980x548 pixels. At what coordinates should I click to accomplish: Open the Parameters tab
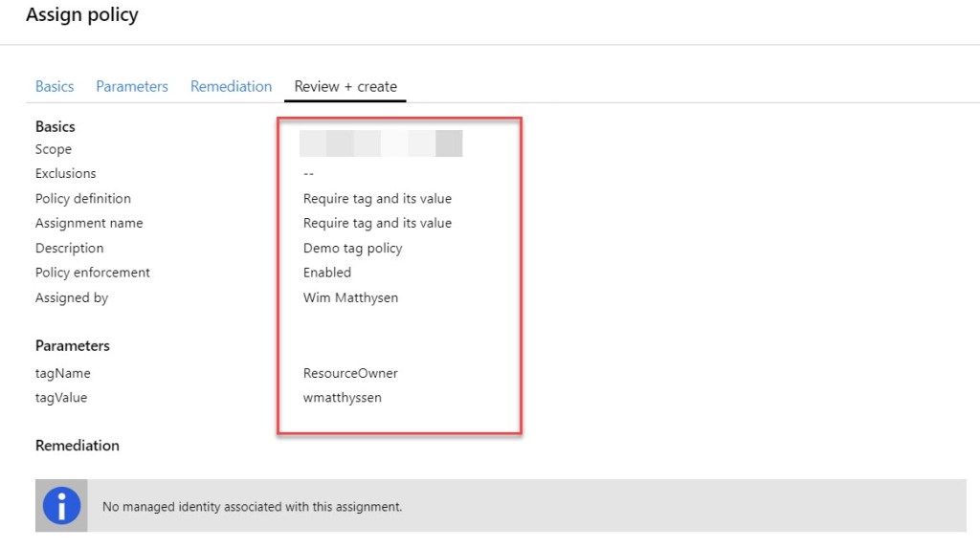[132, 86]
